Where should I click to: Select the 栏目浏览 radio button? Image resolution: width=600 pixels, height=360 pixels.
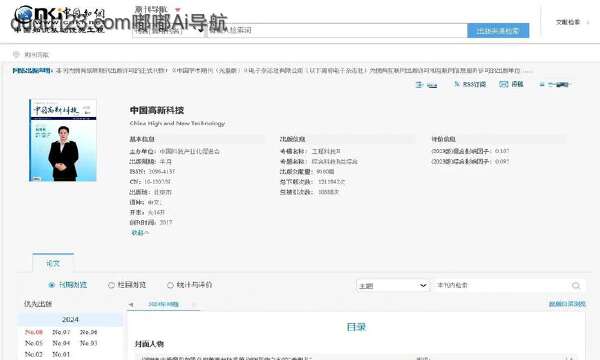[111, 285]
